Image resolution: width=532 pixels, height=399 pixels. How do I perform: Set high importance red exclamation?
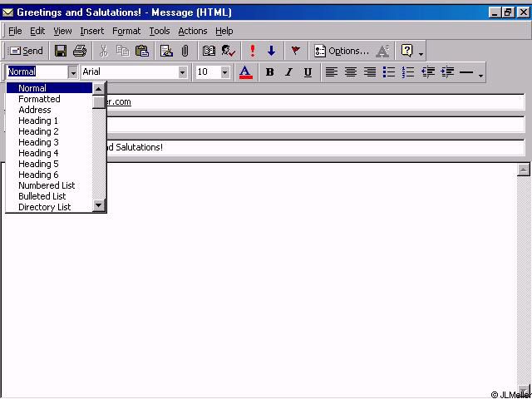(252, 51)
